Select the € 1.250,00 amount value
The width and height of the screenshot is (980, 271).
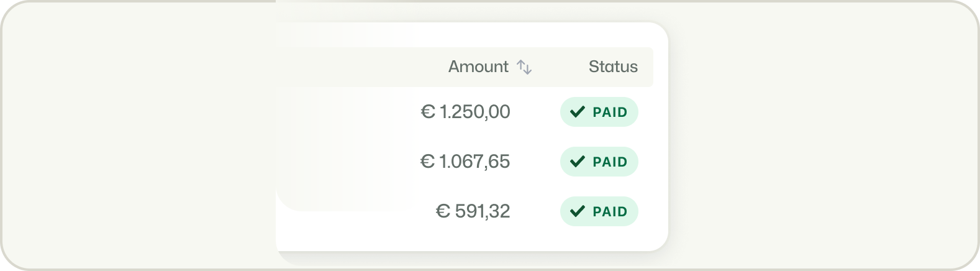pos(466,112)
